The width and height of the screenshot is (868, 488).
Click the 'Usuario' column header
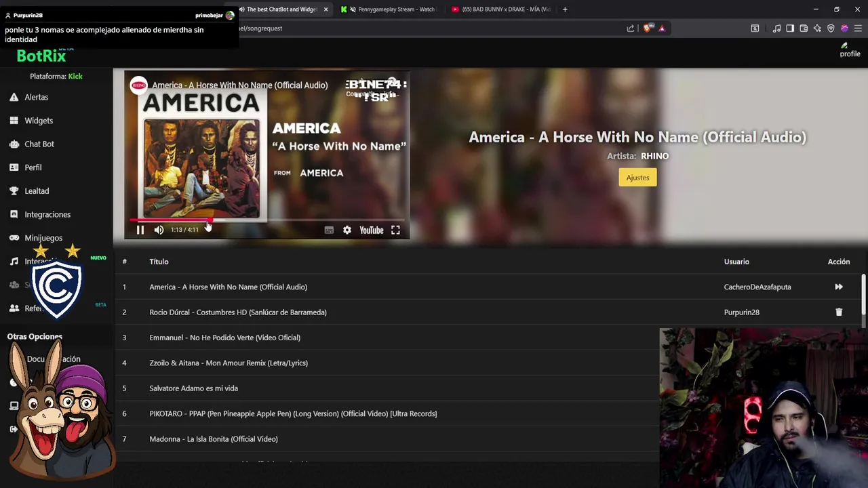click(x=736, y=262)
